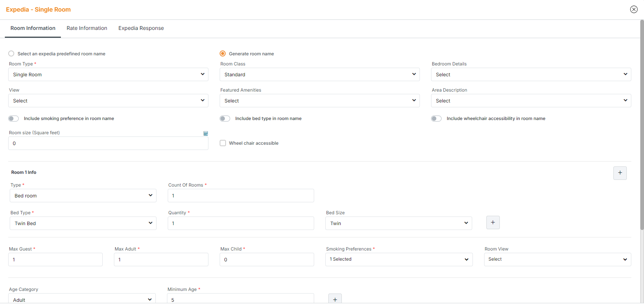Close the Expedia Single Room dialog
Screen dimensions: 644x304
click(634, 9)
